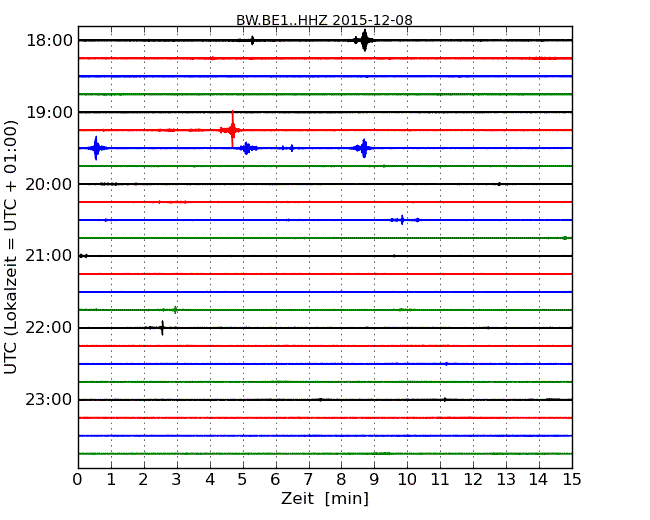Click the x-axis tick label 4

click(x=210, y=479)
